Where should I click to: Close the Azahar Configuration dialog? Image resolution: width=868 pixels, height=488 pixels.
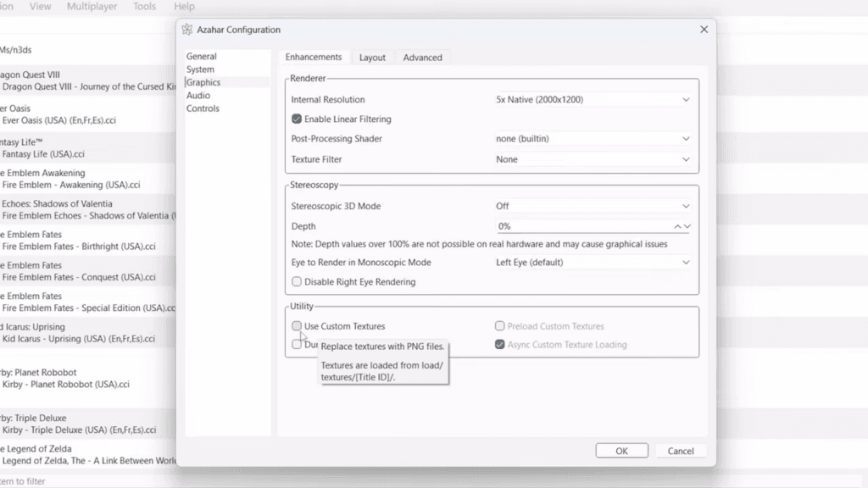704,30
